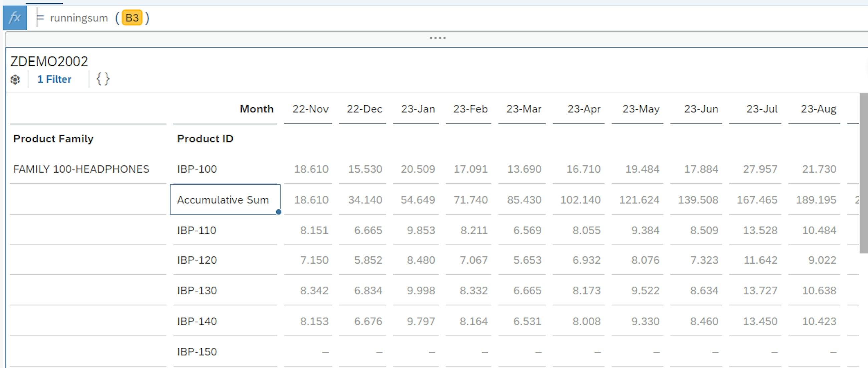Click the Product ID column header
Viewport: 868px width, 368px height.
205,138
